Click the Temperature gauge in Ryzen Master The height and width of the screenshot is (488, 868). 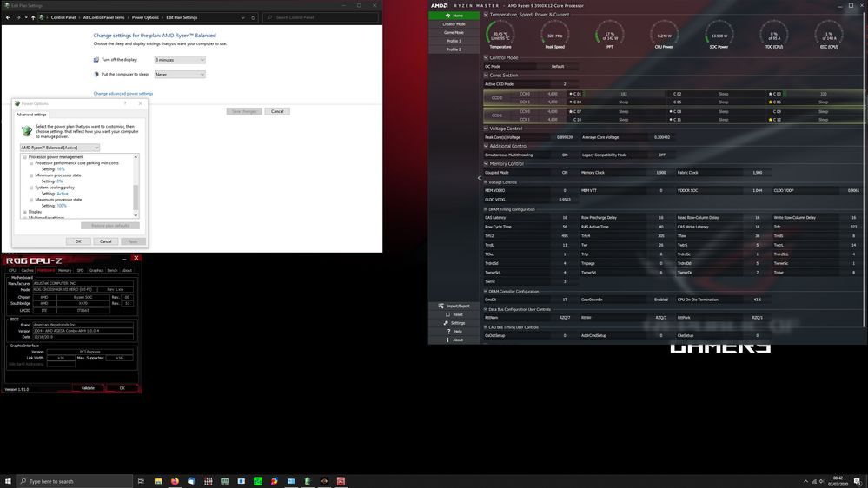[x=500, y=35]
